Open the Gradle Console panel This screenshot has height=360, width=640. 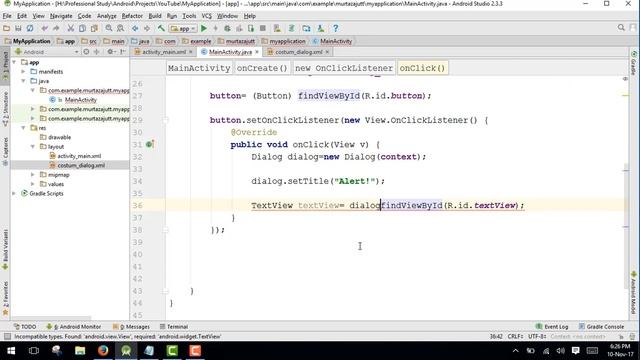point(602,327)
